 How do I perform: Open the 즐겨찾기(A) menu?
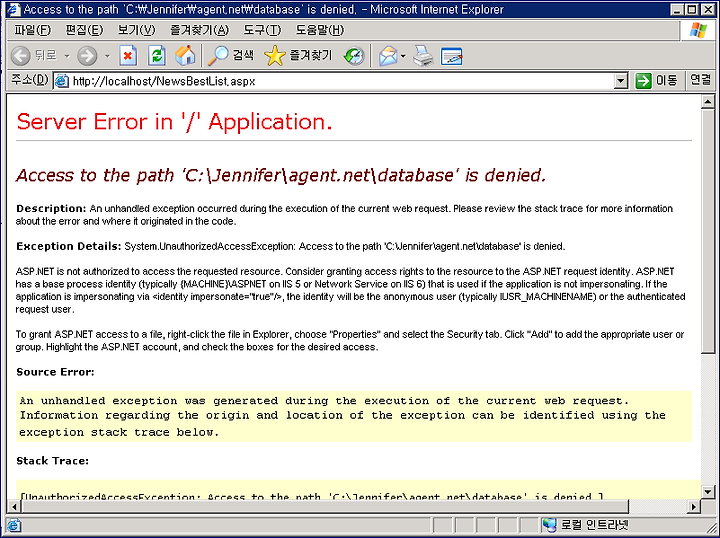point(199,30)
